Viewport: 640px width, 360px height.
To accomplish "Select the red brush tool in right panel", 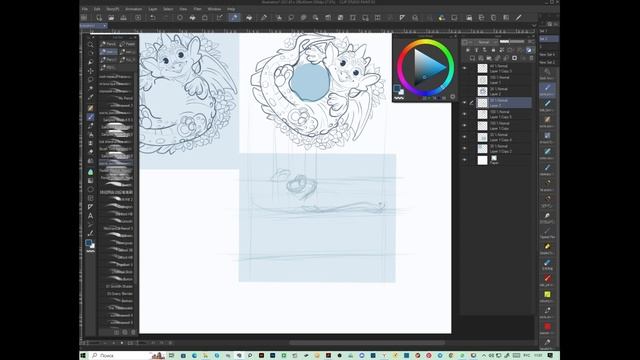I will [547, 279].
